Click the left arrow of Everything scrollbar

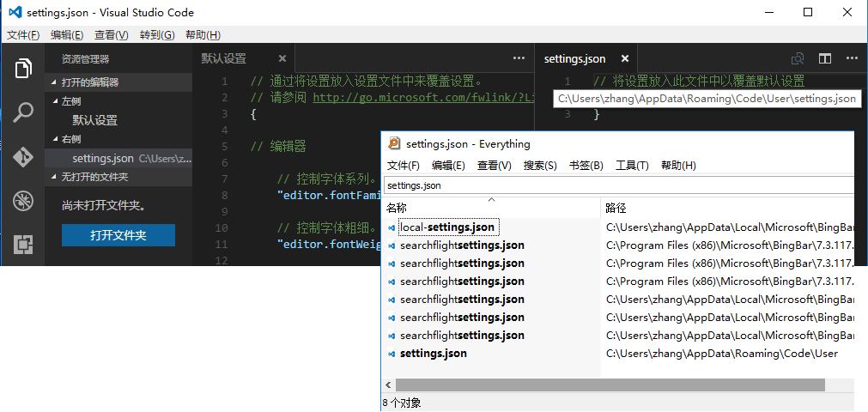click(389, 385)
